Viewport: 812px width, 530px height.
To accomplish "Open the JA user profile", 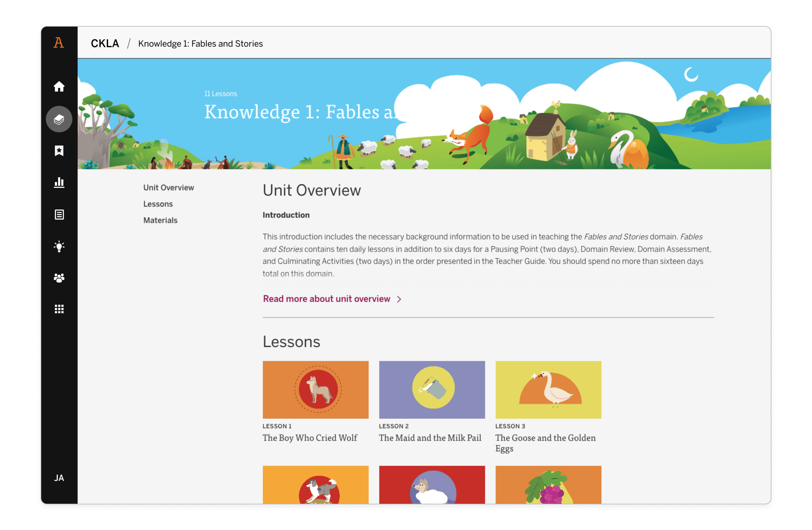I will point(59,478).
